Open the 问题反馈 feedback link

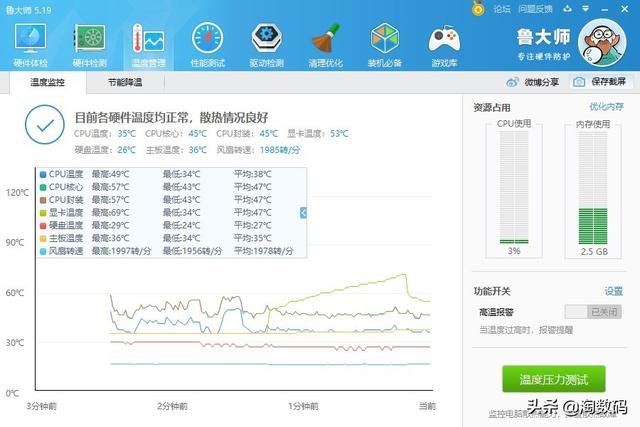535,9
